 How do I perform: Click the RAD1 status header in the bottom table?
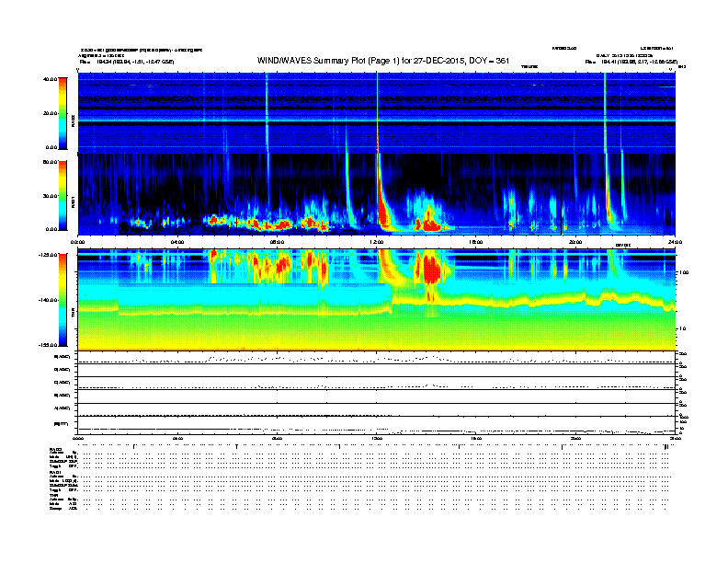(x=56, y=472)
